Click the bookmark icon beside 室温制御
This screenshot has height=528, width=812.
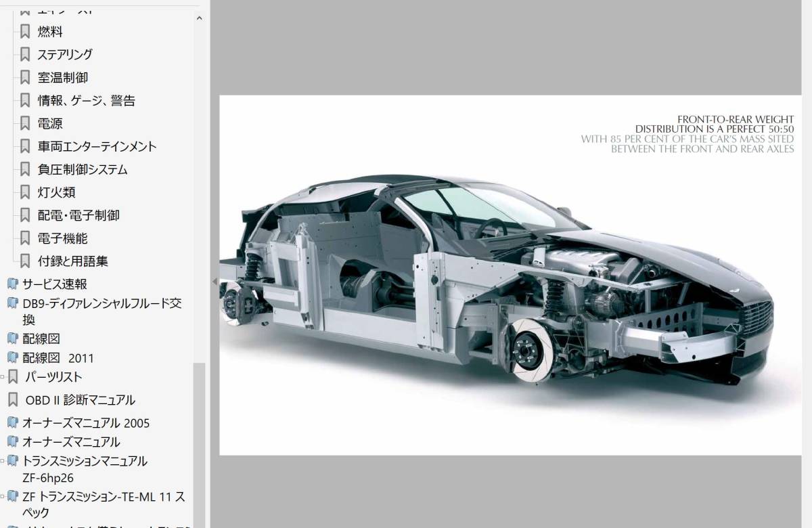coord(25,77)
